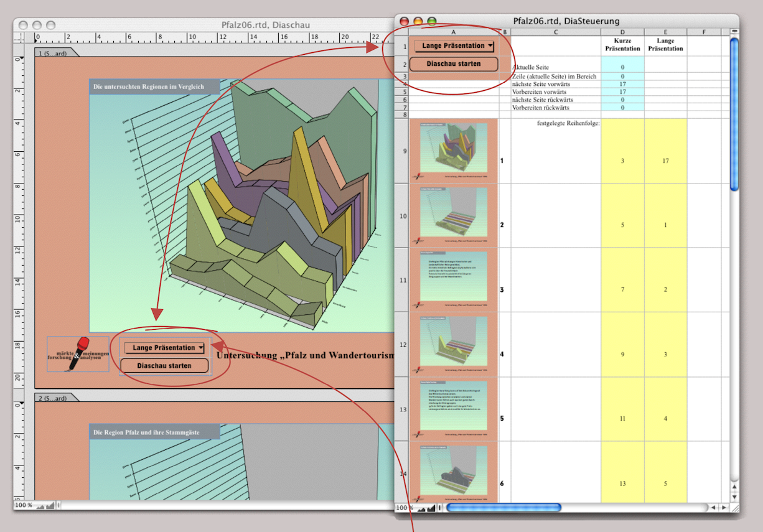Click the split-pane handle atop DiaSteuerung scrollbar
The height and width of the screenshot is (532, 763).
pos(734,31)
